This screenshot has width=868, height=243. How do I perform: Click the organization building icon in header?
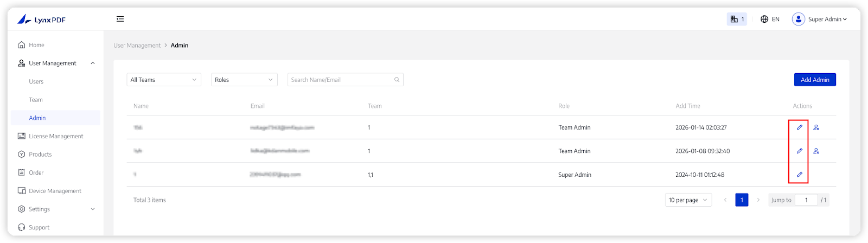734,19
